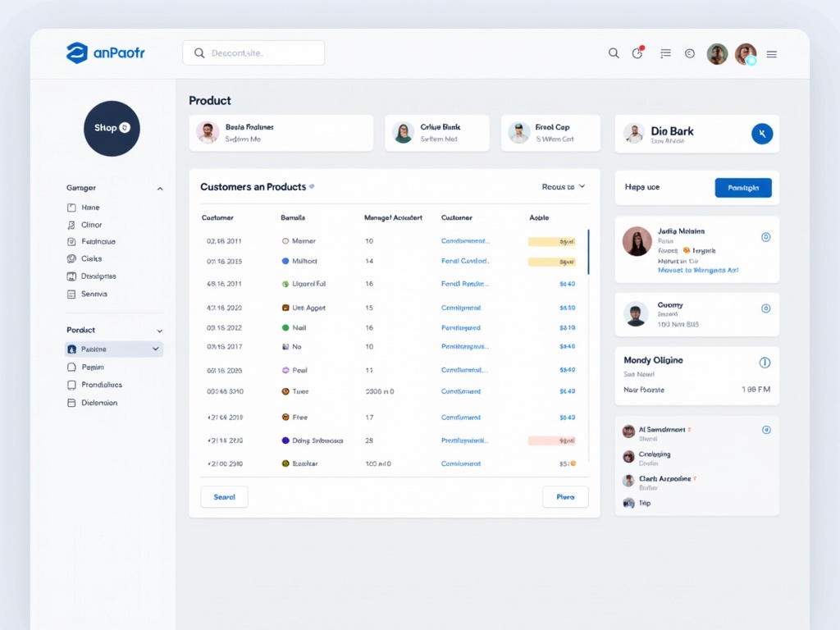
Task: Toggle the circular control on the Cuomy card
Action: 765,308
